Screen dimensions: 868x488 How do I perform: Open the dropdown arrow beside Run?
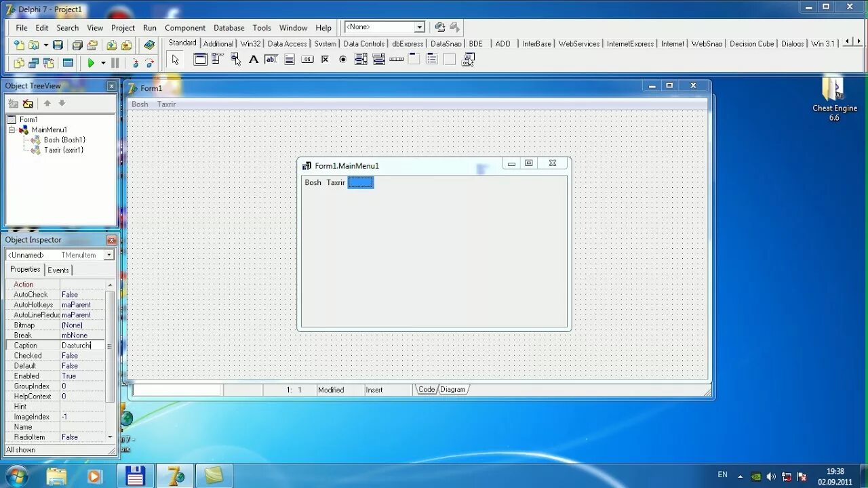[103, 63]
